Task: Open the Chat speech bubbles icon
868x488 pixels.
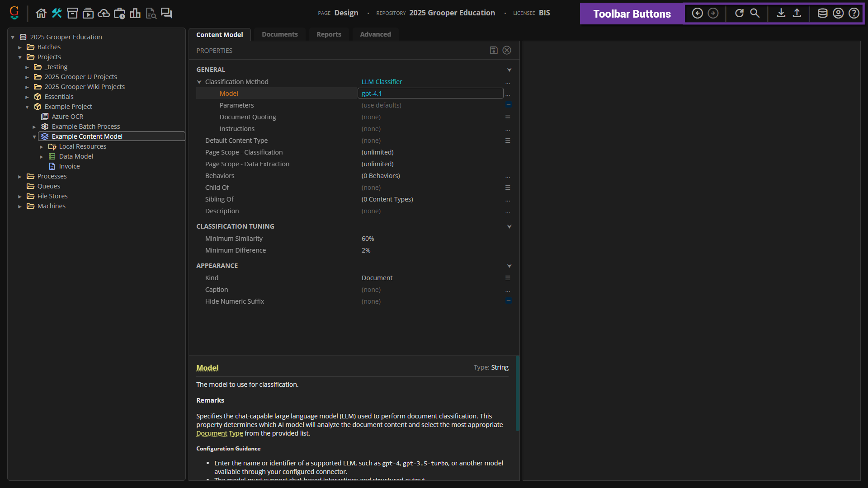Action: click(166, 13)
